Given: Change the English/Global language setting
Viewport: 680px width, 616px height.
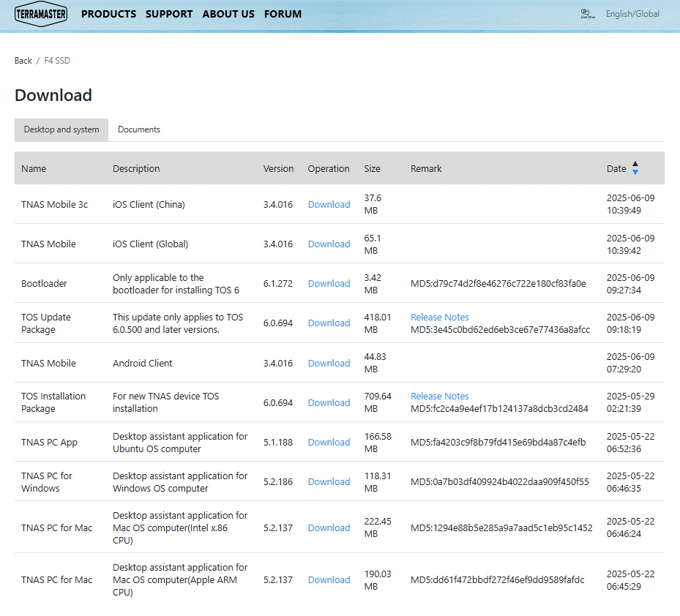Looking at the screenshot, I should [x=632, y=14].
